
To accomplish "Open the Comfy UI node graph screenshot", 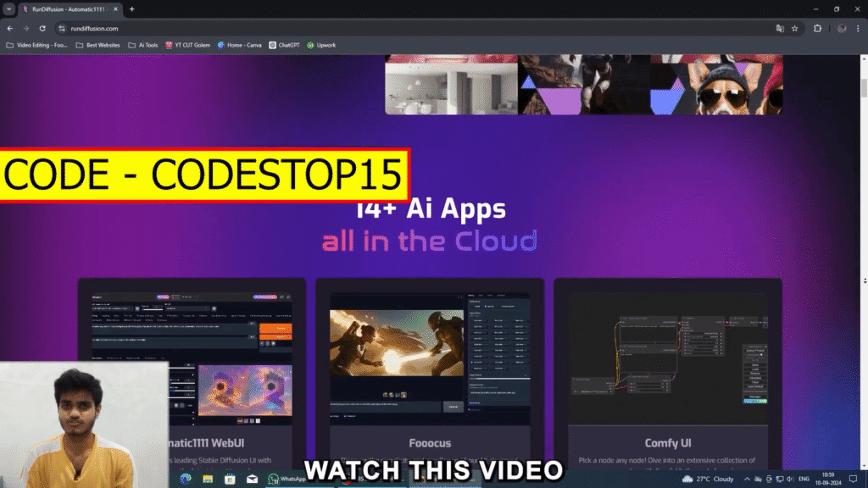I will (668, 358).
